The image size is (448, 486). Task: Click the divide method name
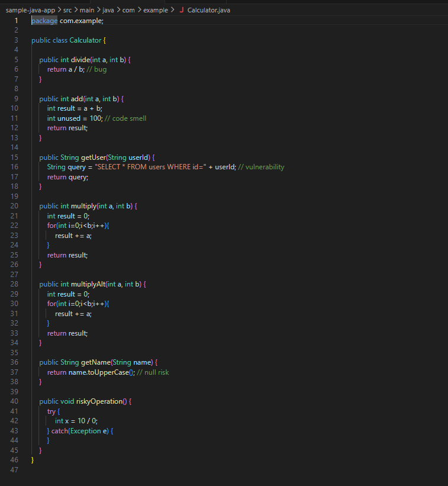pos(80,60)
